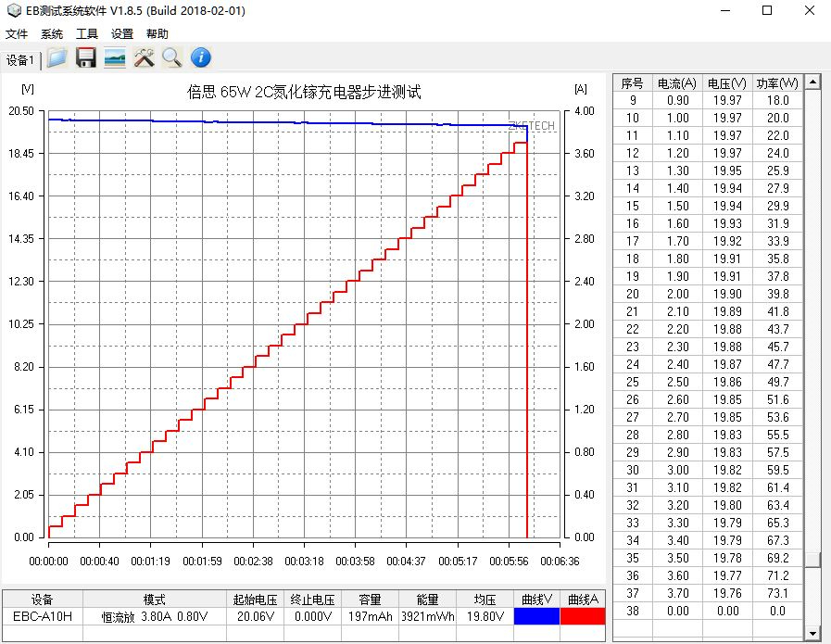Click the red 曲线A color swatch

[583, 616]
